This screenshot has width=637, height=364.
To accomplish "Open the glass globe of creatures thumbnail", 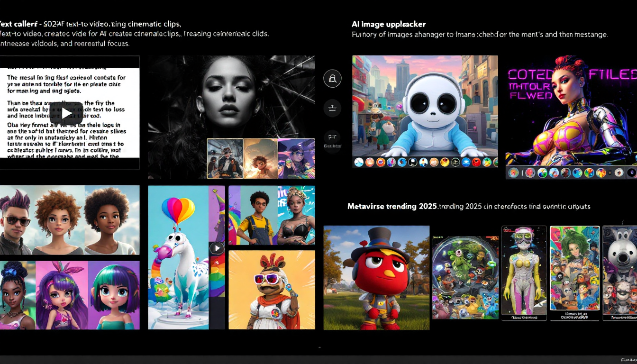I will (465, 278).
